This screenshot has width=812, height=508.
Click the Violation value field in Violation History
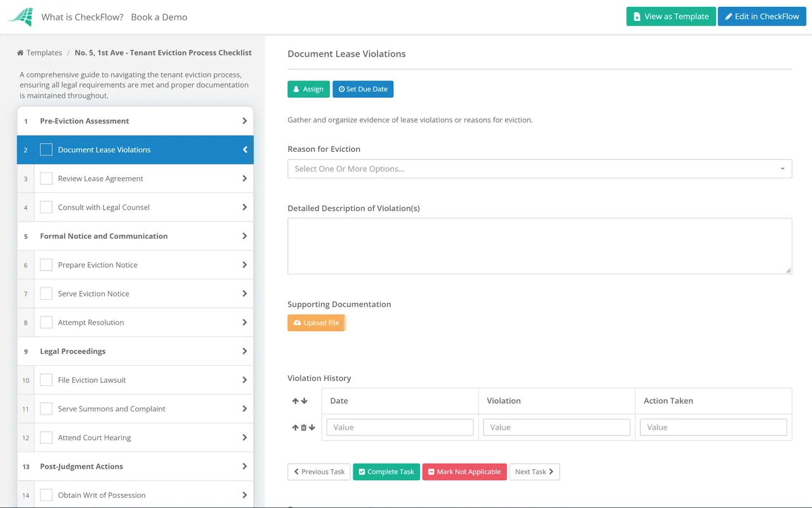pos(557,427)
